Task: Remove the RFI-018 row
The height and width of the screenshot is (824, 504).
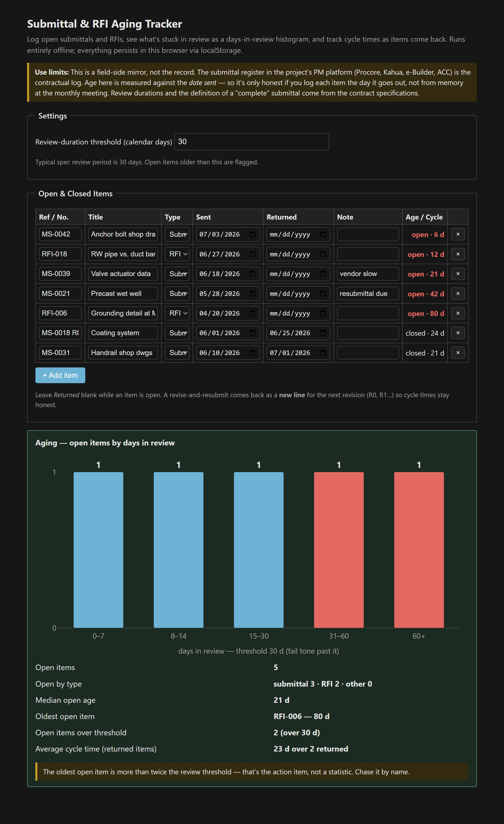Action: (457, 254)
